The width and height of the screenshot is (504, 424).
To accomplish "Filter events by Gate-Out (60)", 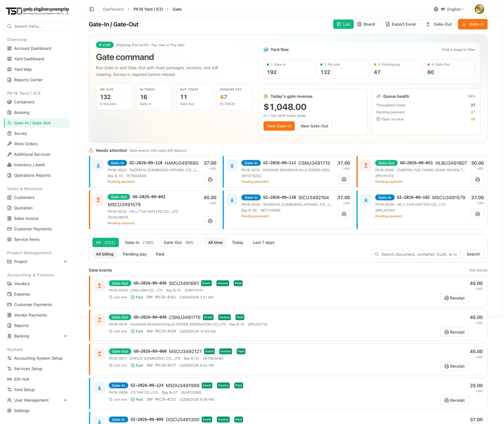I will click(179, 242).
